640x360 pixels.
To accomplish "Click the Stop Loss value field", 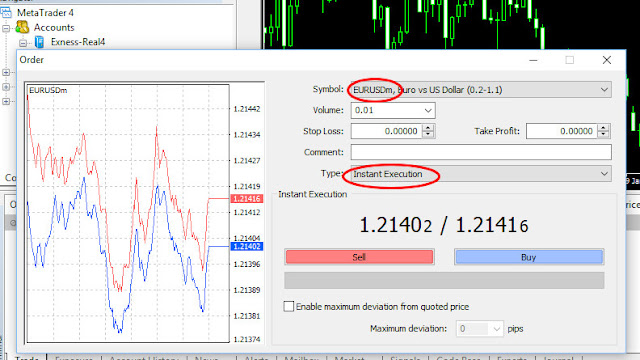I will coord(386,131).
